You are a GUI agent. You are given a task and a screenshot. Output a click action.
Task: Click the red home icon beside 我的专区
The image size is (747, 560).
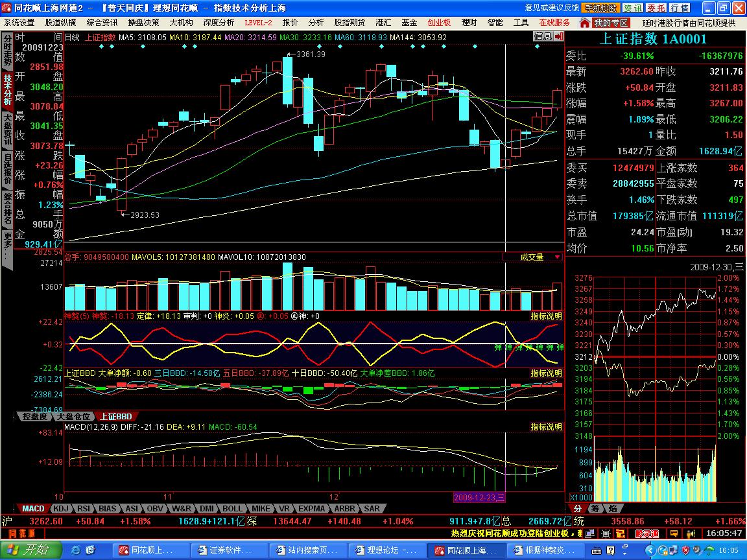(584, 23)
